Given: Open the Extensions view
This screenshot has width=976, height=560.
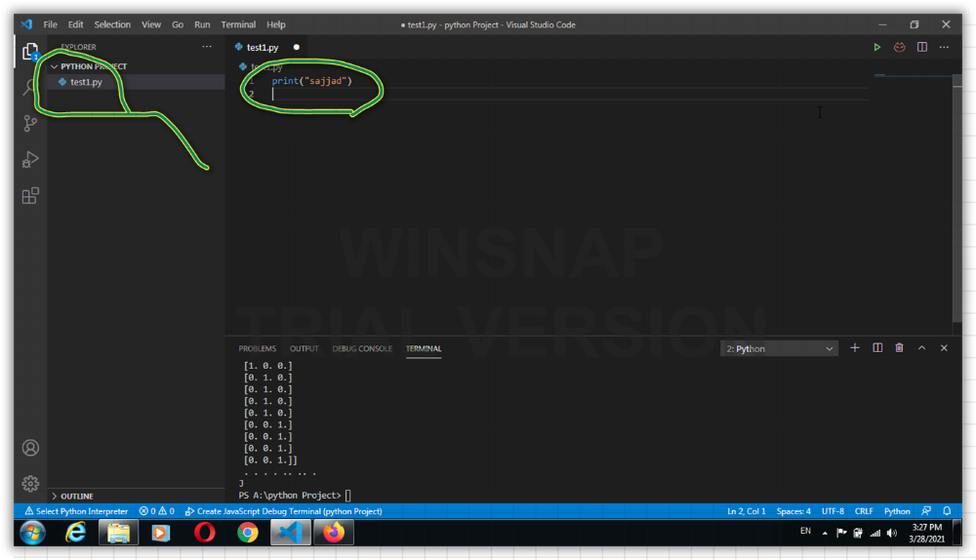Looking at the screenshot, I should [x=30, y=195].
